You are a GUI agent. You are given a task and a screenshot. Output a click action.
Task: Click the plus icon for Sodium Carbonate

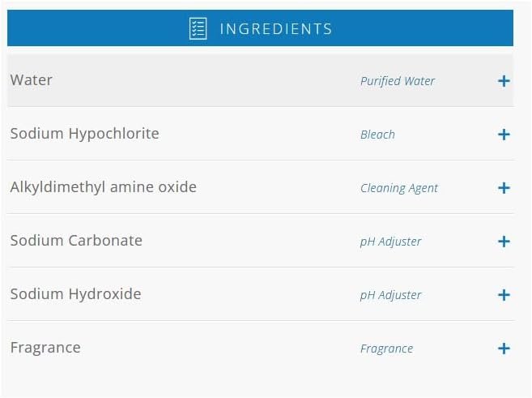(x=504, y=242)
